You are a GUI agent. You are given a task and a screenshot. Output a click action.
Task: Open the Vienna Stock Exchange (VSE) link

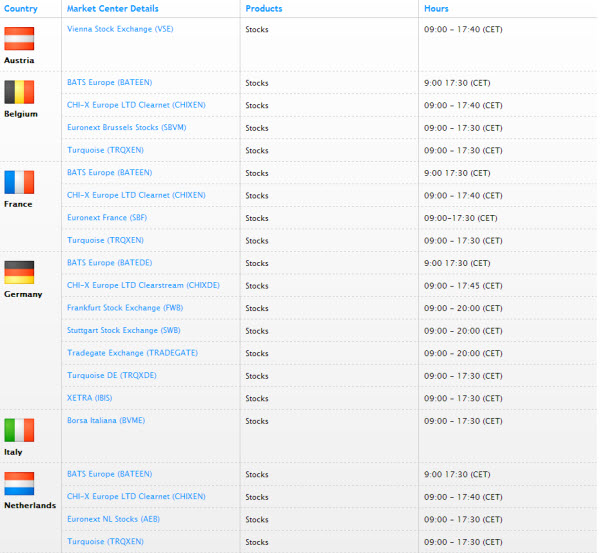pos(120,30)
